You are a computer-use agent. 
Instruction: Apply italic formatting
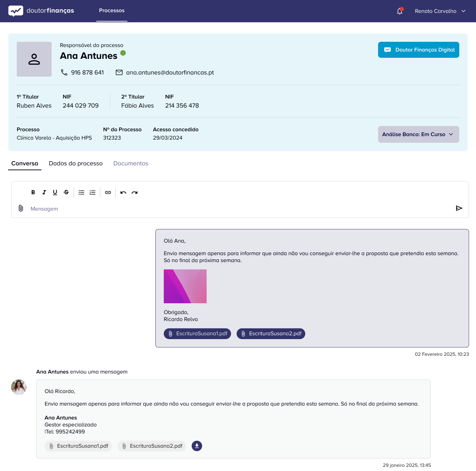click(x=44, y=192)
